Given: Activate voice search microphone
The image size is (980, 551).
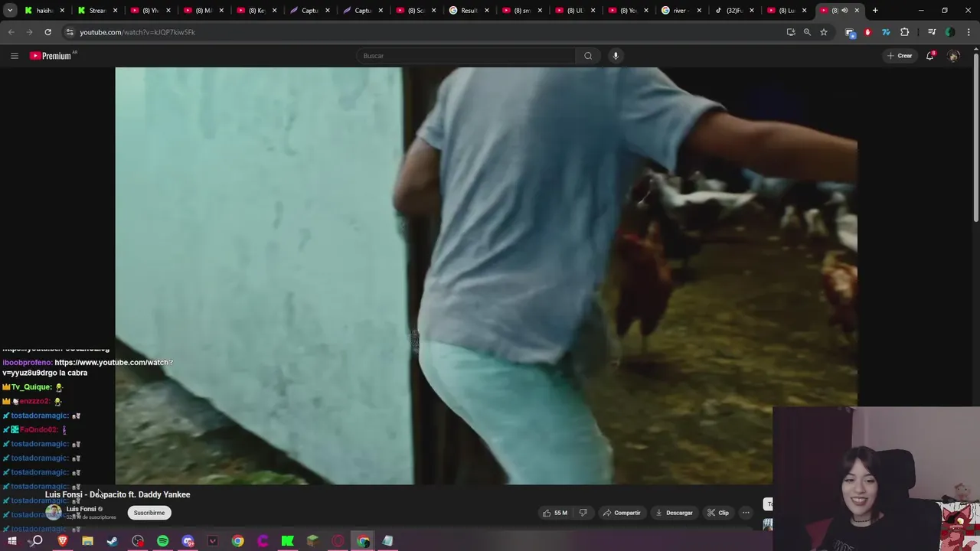Looking at the screenshot, I should pos(616,56).
